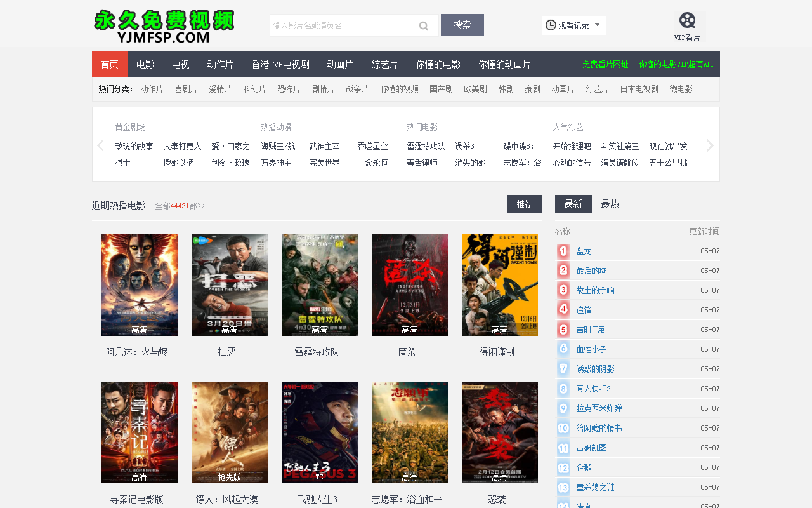The height and width of the screenshot is (508, 812).
Task: Select 微电影 in hot categories
Action: point(681,89)
